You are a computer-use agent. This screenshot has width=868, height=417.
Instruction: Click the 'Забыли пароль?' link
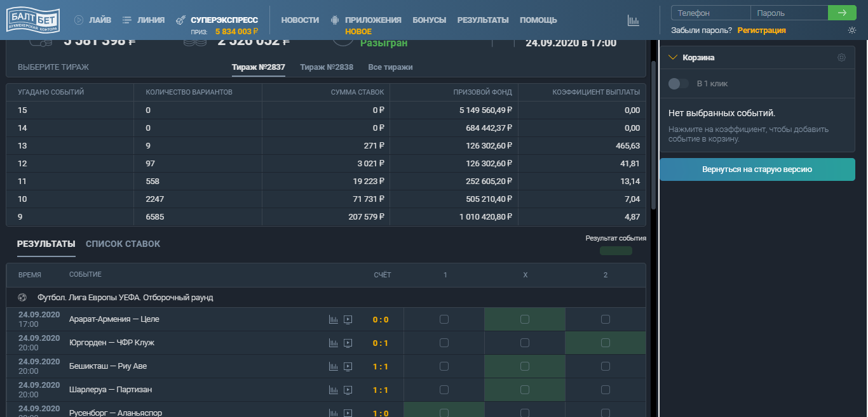(x=702, y=30)
